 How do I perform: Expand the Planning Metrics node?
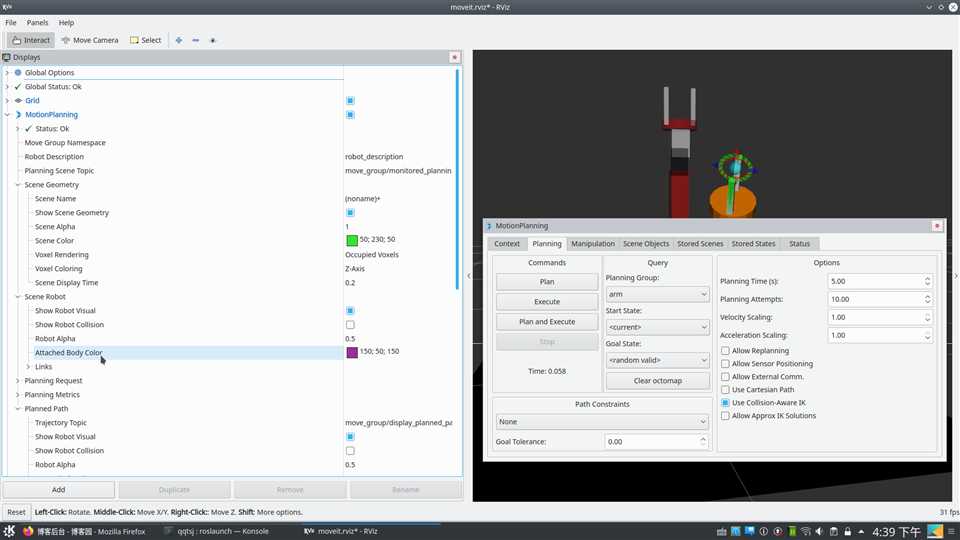point(18,395)
